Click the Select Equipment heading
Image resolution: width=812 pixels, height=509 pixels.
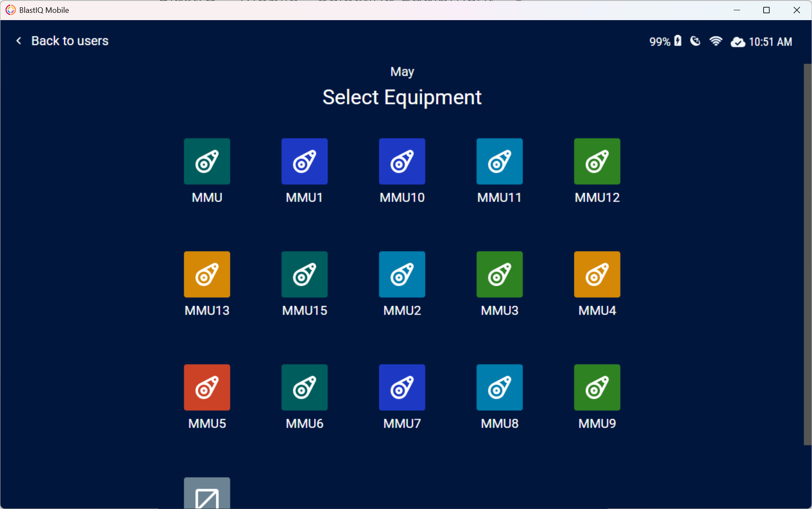point(402,97)
